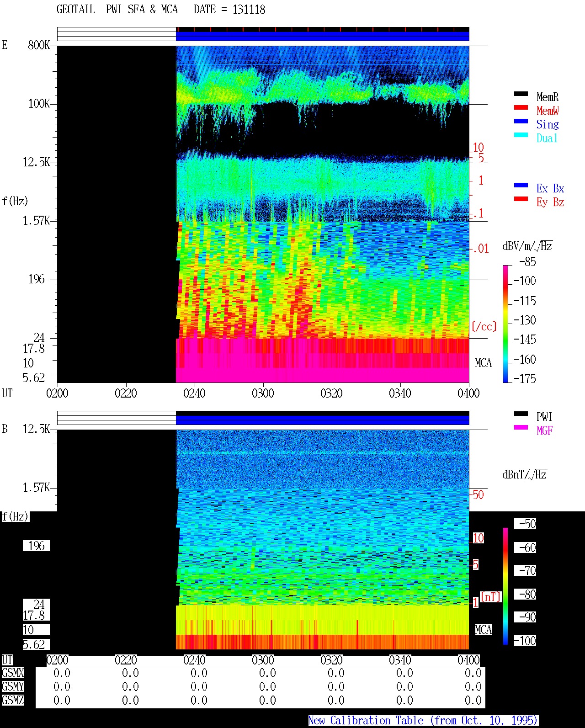The image size is (585, 728).
Task: Click the blue Ex Bx legend swatch
Action: [x=521, y=185]
